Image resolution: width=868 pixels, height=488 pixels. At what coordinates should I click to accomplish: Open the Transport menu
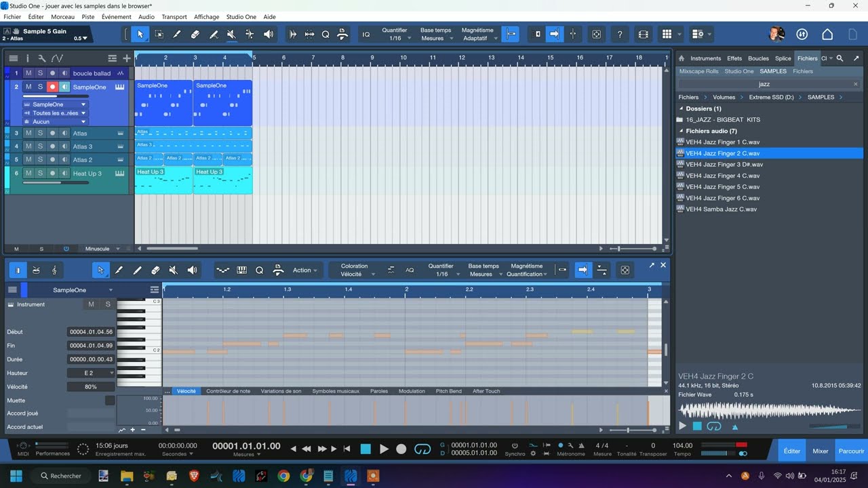(x=174, y=17)
